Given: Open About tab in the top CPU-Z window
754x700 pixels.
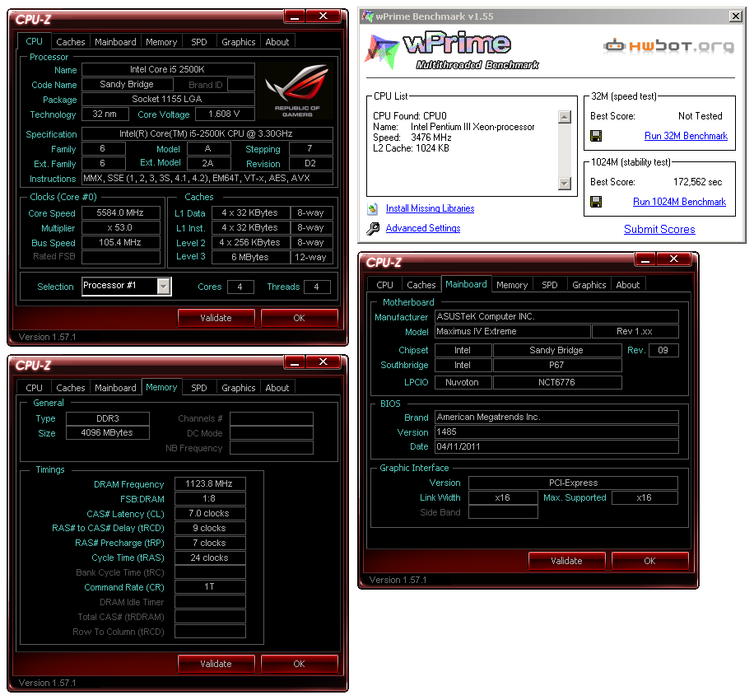Looking at the screenshot, I should pyautogui.click(x=277, y=42).
